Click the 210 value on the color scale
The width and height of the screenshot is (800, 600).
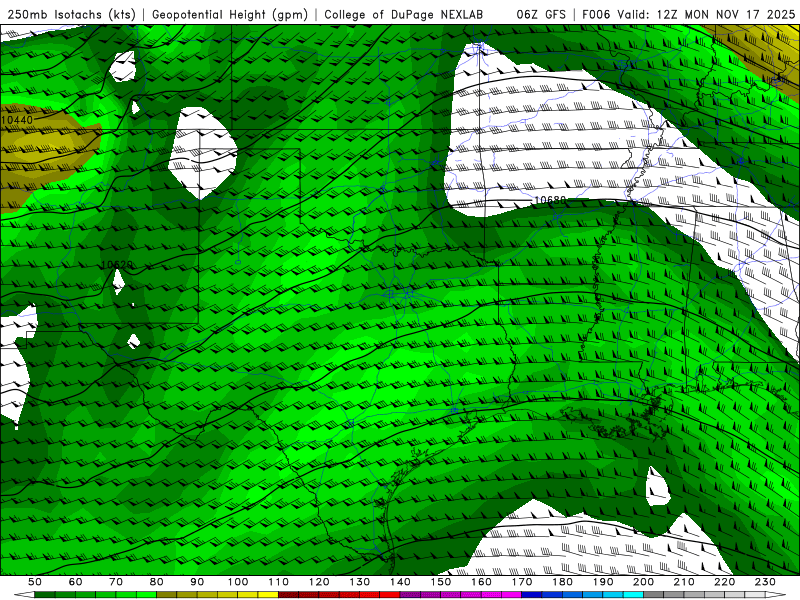tap(684, 582)
